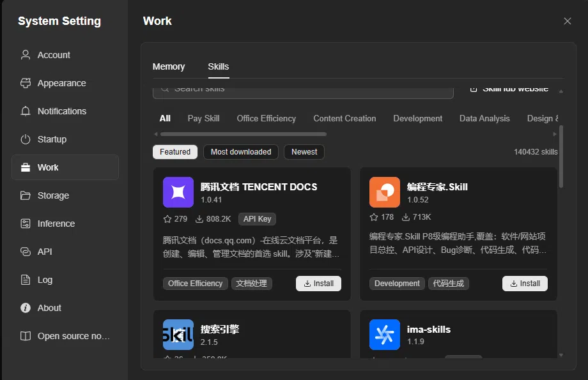This screenshot has width=588, height=380.
Task: Click the star icon on 编程专家.Skill card
Action: click(373, 217)
